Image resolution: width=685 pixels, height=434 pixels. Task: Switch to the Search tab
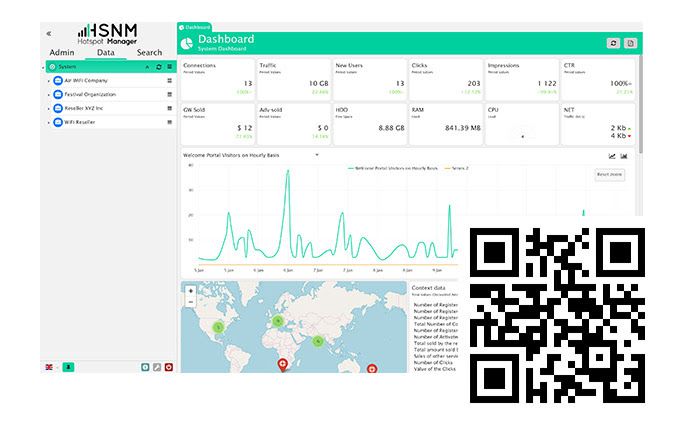pos(149,53)
